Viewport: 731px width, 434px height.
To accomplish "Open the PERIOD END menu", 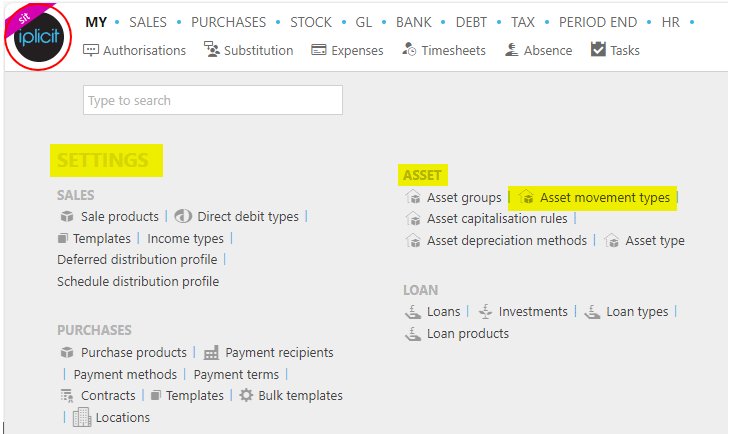I will point(598,22).
